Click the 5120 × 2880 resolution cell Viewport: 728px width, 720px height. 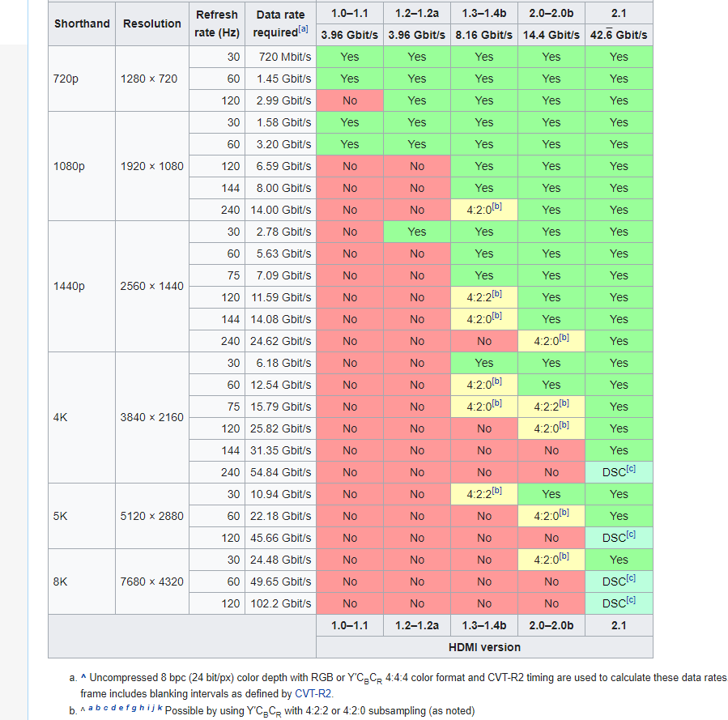(151, 516)
